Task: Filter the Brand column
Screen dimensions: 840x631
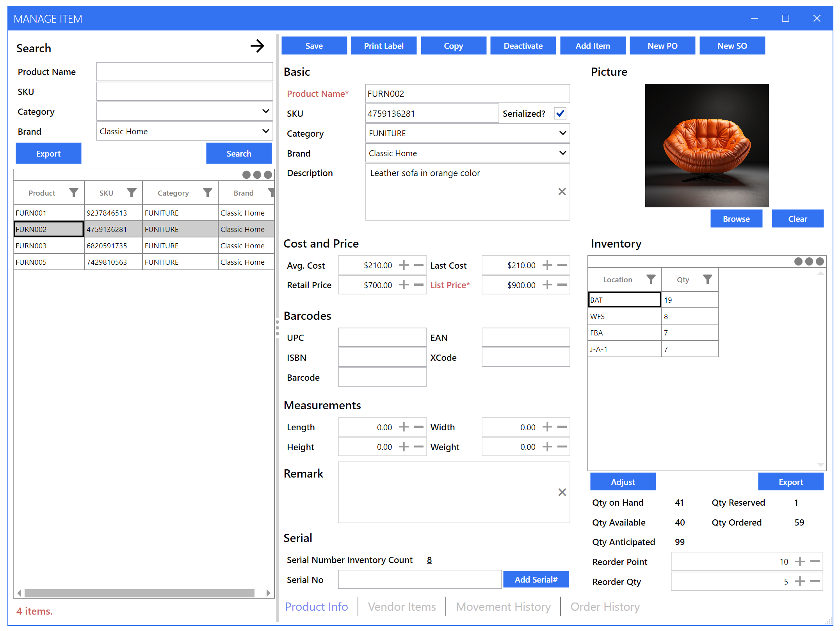Action: click(x=272, y=193)
